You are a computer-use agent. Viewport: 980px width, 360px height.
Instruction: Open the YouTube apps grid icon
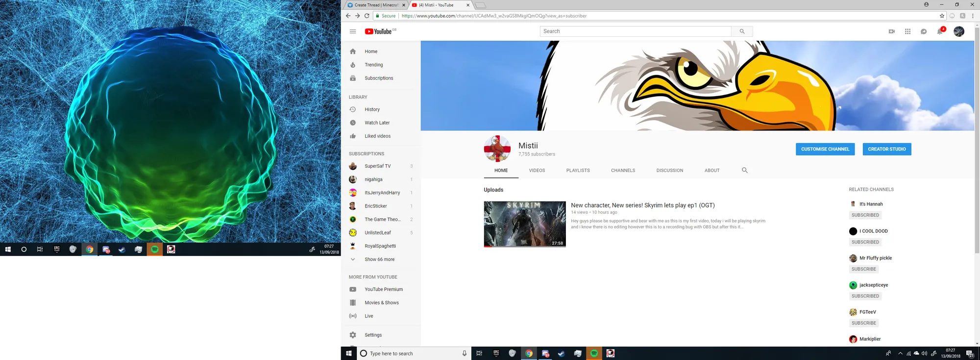(x=907, y=31)
